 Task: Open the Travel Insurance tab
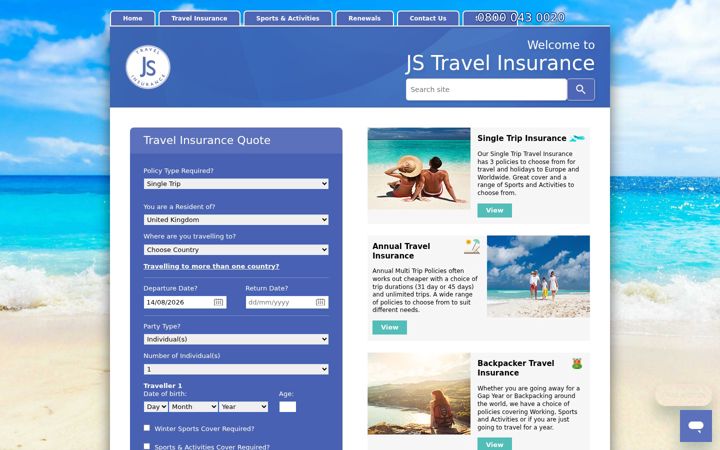pyautogui.click(x=199, y=18)
